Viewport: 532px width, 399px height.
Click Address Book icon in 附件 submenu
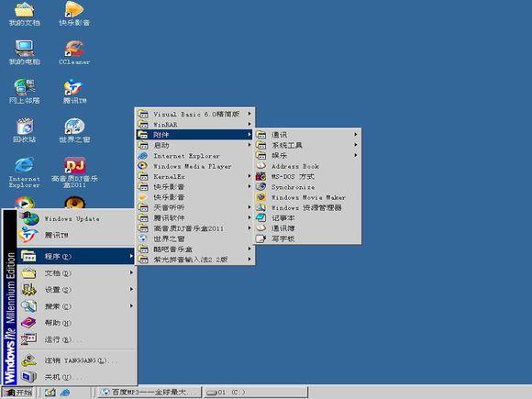point(260,166)
